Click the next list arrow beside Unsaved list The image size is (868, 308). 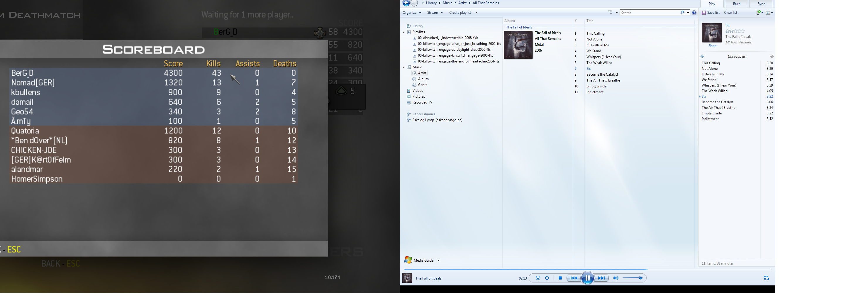click(771, 57)
